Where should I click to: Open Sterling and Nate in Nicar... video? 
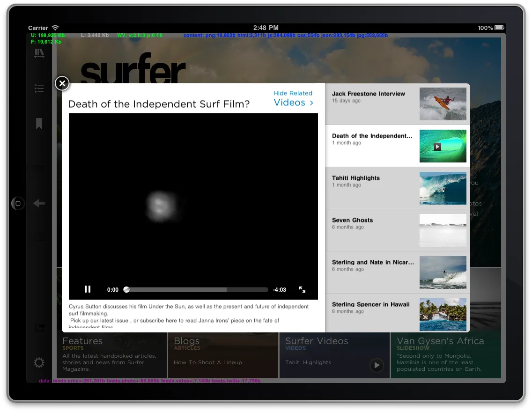tap(397, 272)
